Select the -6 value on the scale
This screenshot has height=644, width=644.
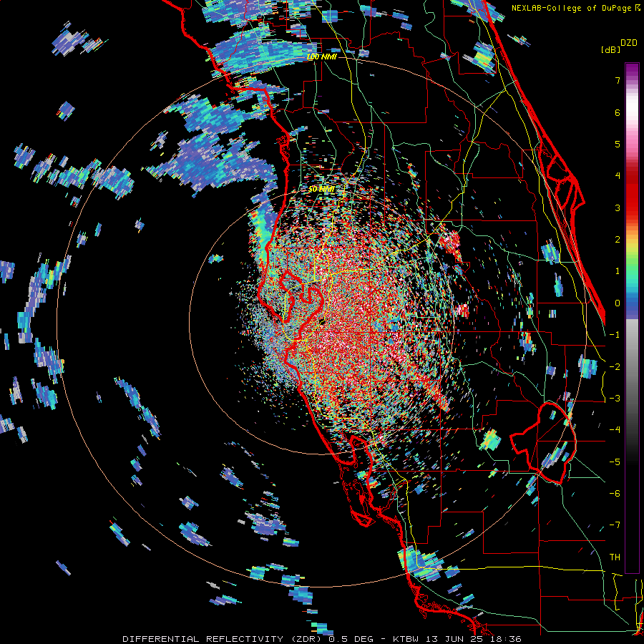point(615,493)
